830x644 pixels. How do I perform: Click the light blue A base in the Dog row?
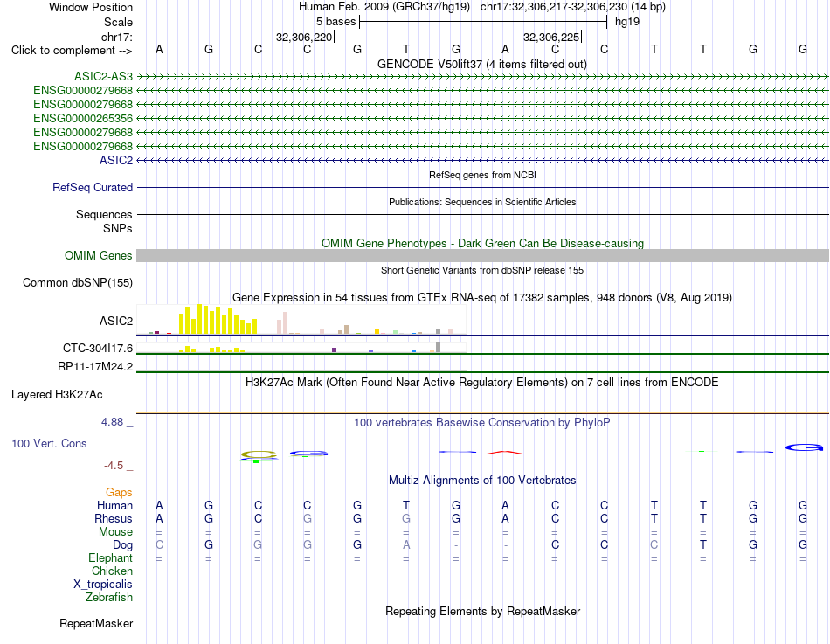[x=406, y=545]
